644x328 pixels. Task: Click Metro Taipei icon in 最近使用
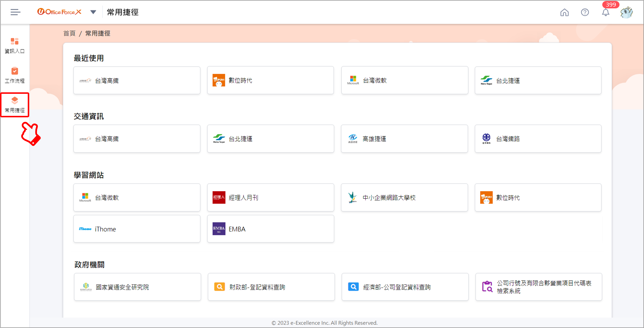[x=486, y=80]
